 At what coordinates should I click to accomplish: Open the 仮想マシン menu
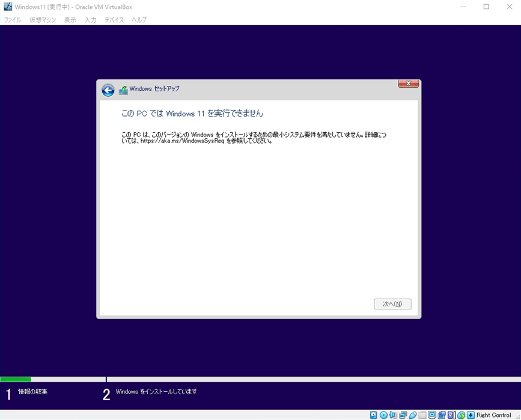click(x=43, y=20)
